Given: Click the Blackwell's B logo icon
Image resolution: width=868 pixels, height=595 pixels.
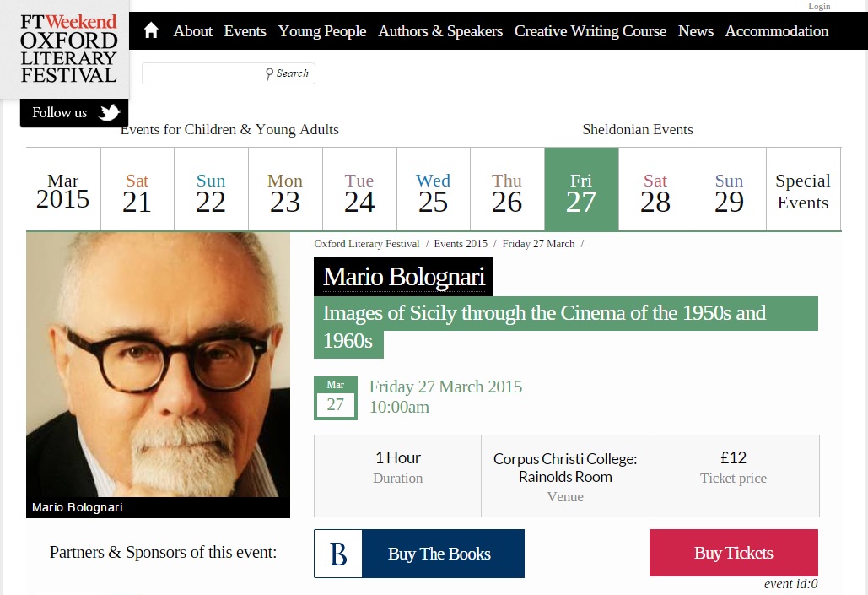Looking at the screenshot, I should tap(338, 554).
